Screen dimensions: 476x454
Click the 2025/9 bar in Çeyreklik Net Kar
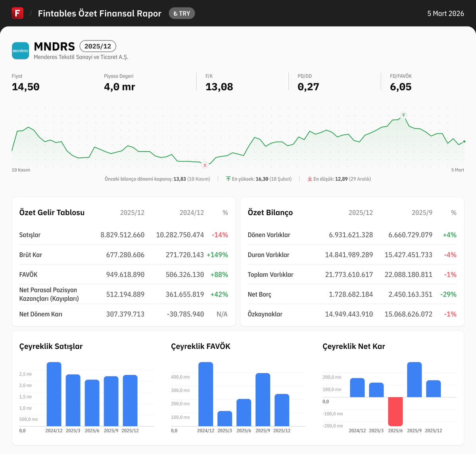414,379
